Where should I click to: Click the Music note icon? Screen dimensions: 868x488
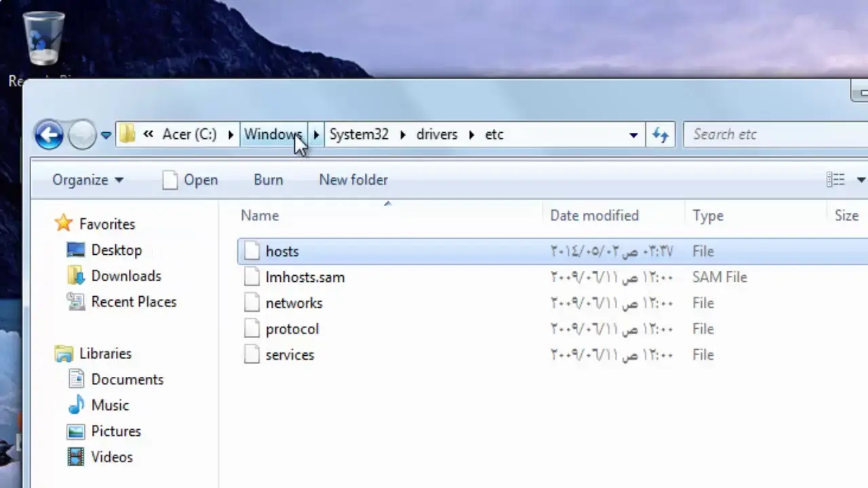point(76,405)
